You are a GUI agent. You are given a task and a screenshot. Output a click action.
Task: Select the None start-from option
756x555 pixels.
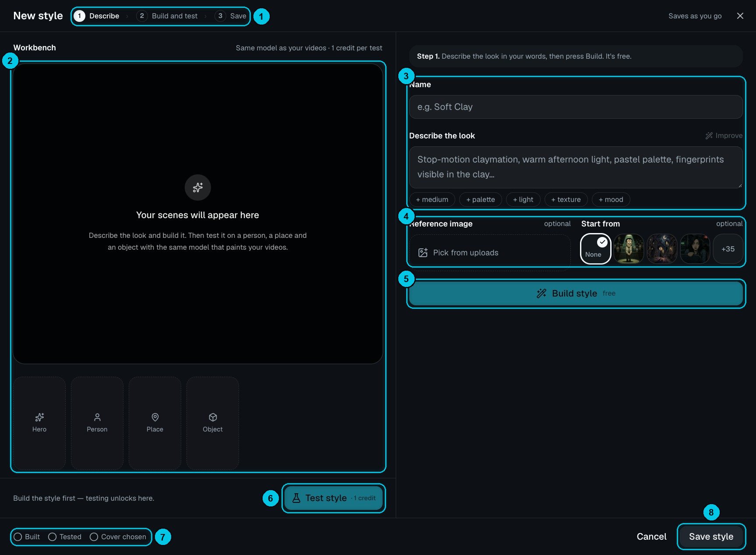[595, 249]
